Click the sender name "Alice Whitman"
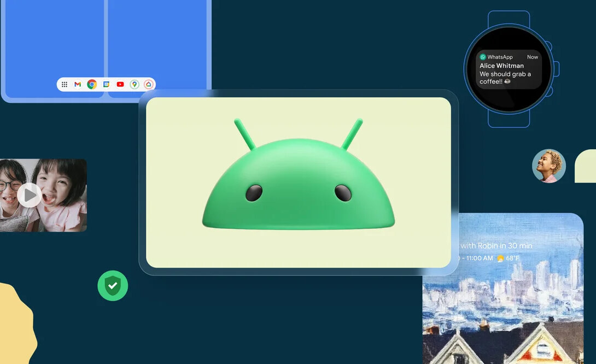This screenshot has height=364, width=596. [x=502, y=66]
